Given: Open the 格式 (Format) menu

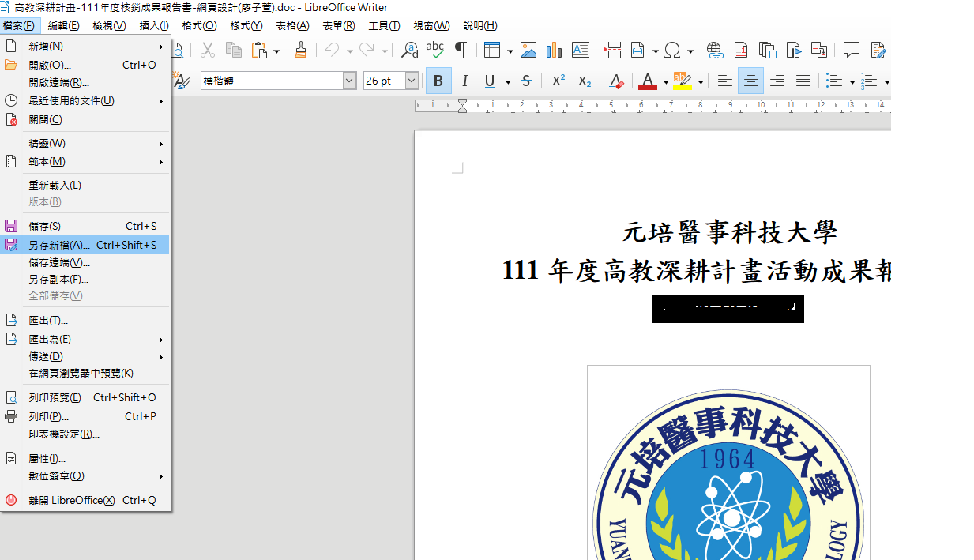Looking at the screenshot, I should [x=198, y=26].
